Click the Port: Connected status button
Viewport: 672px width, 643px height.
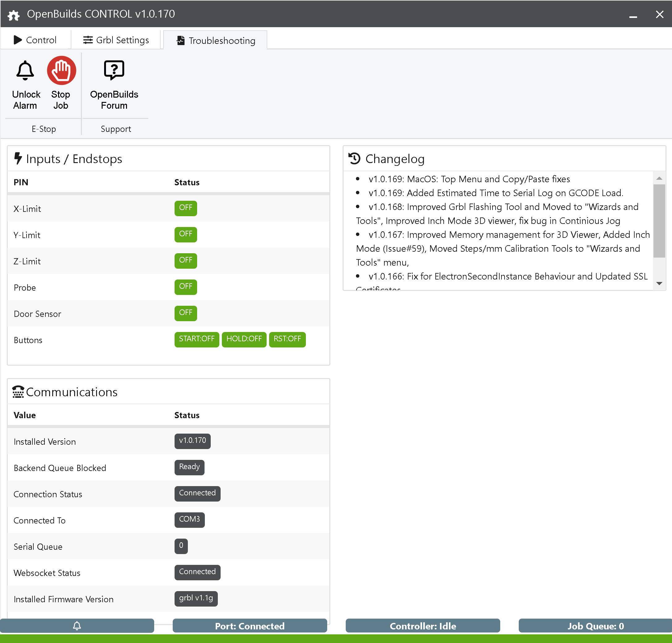(x=250, y=625)
